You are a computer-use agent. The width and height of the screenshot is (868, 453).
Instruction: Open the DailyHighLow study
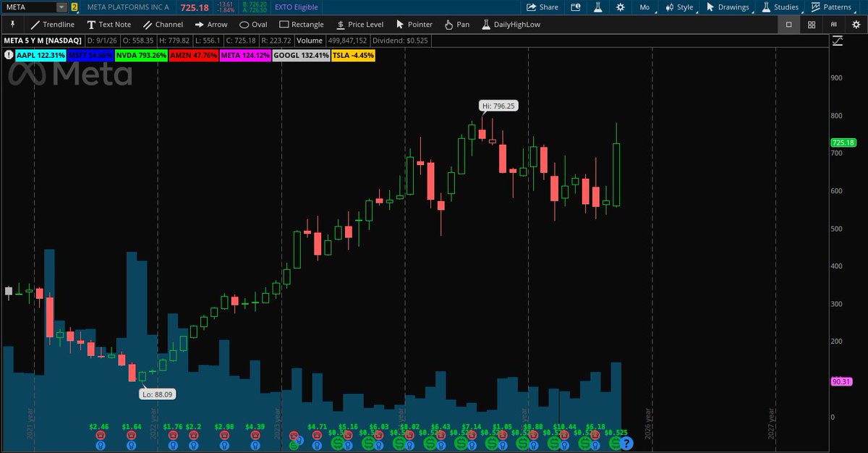(511, 25)
